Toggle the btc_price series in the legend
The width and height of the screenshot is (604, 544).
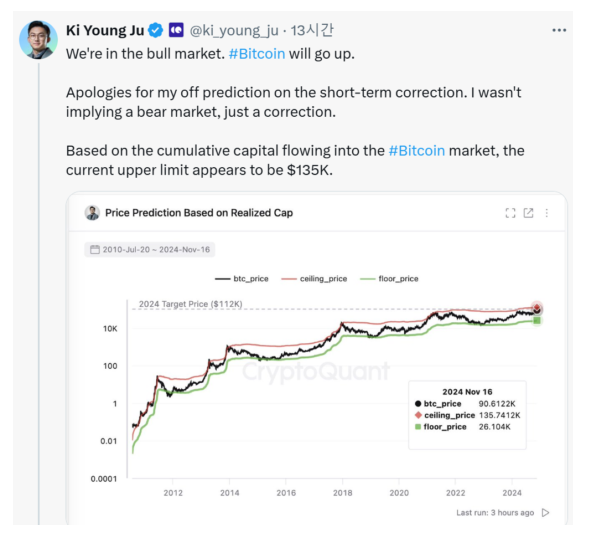click(x=240, y=278)
